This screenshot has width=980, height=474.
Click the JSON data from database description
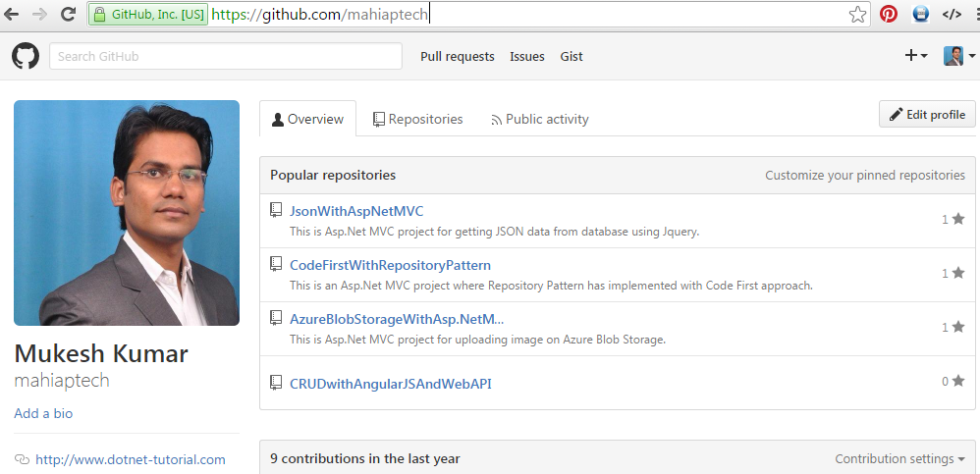point(494,232)
